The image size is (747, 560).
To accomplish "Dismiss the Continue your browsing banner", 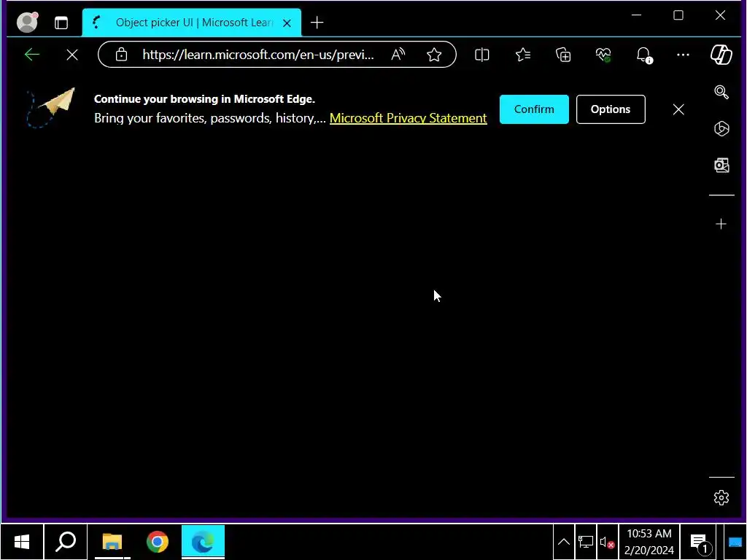I will click(678, 109).
